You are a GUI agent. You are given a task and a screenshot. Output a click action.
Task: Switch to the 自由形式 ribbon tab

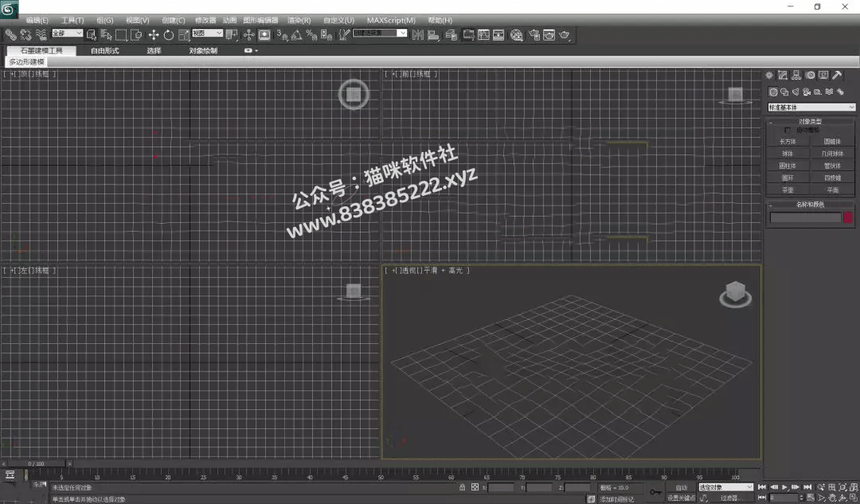105,50
